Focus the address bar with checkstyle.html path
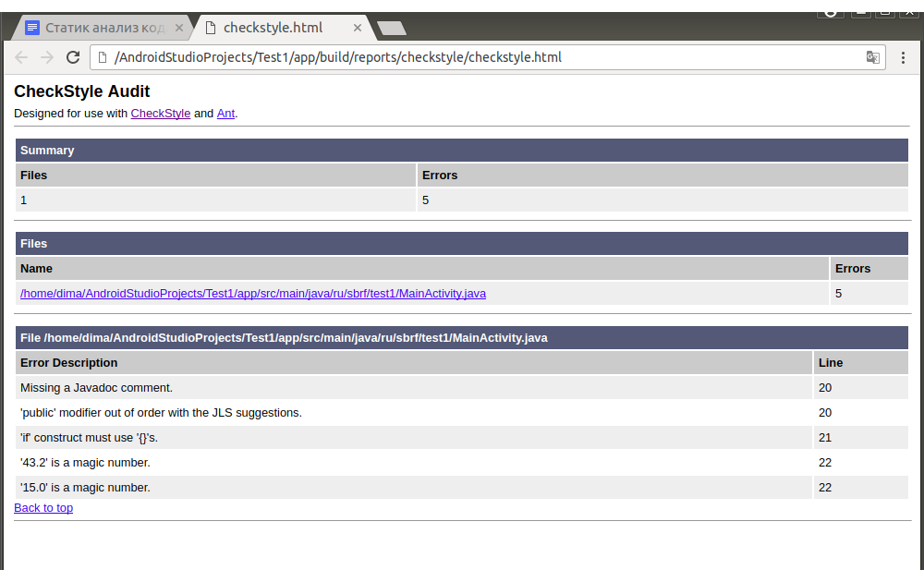The height and width of the screenshot is (582, 924). (x=487, y=57)
